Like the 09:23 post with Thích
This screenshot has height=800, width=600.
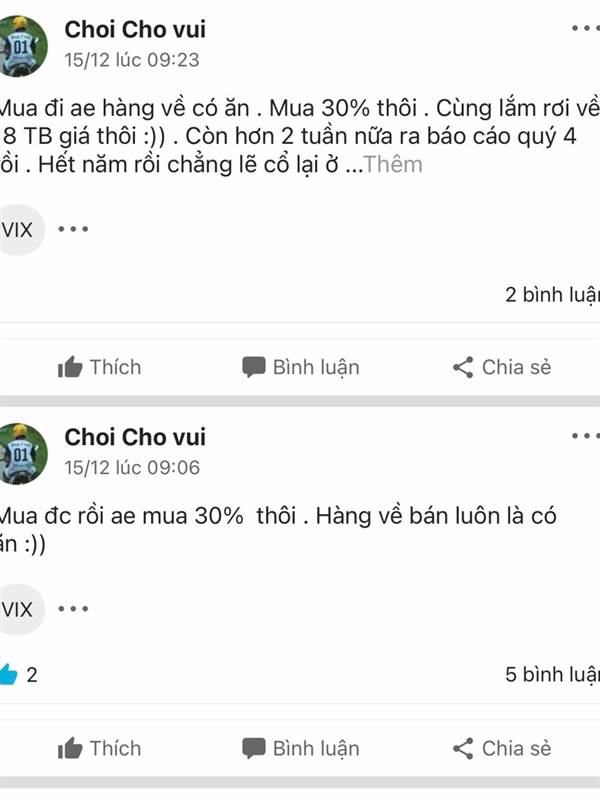[x=99, y=367]
